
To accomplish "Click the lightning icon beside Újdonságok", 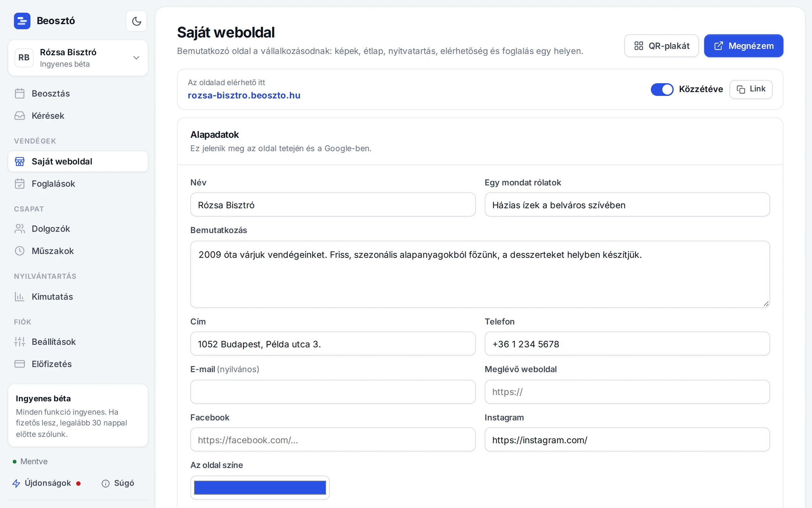I will (16, 483).
